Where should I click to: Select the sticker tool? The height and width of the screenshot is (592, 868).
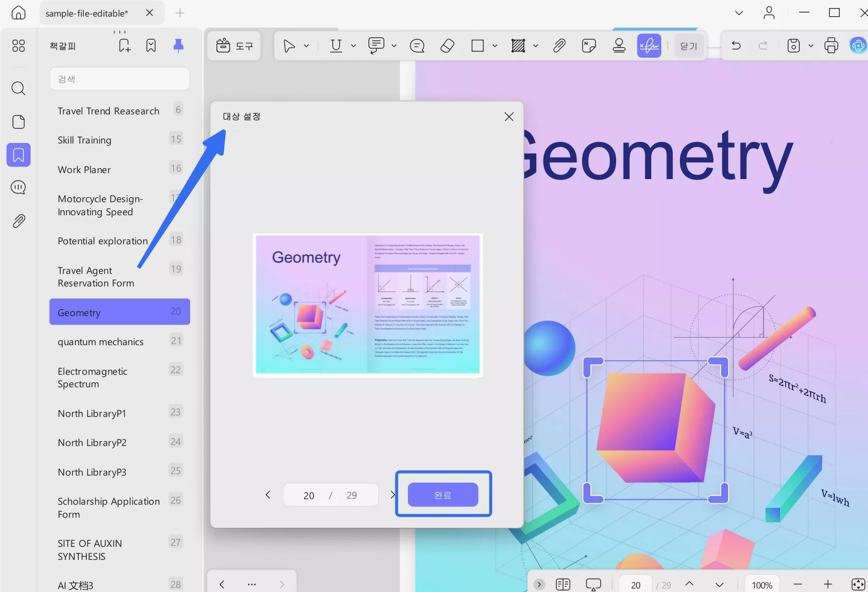(589, 46)
